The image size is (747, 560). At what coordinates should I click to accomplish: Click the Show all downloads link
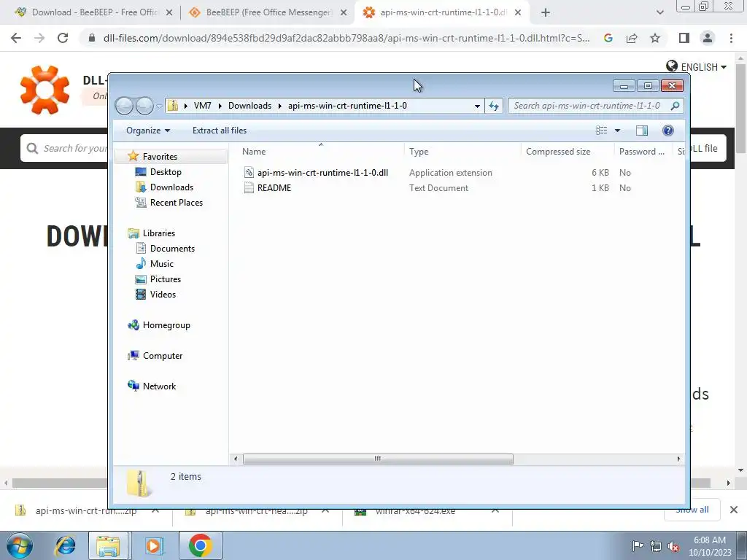(692, 510)
